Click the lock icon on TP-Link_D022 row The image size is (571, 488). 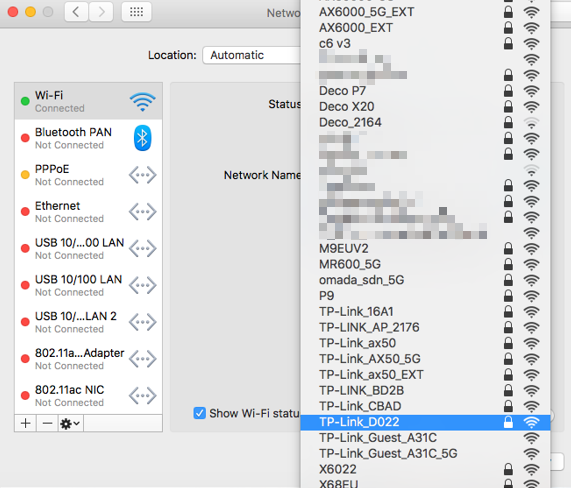508,422
